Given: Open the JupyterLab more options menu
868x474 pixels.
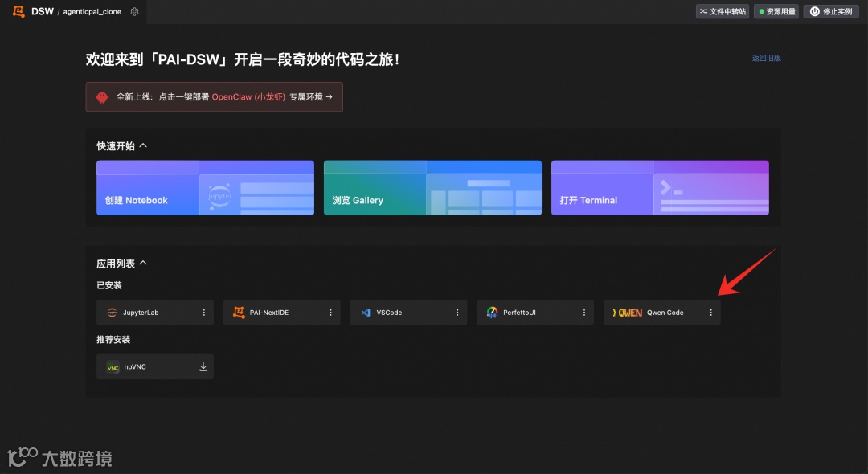Looking at the screenshot, I should coord(203,313).
